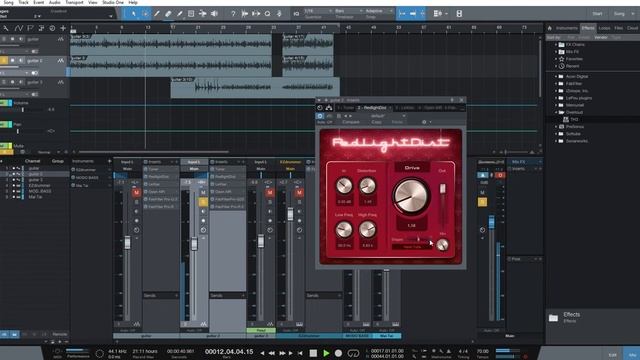Click the plugin window gear settings icon

pyautogui.click(x=424, y=122)
